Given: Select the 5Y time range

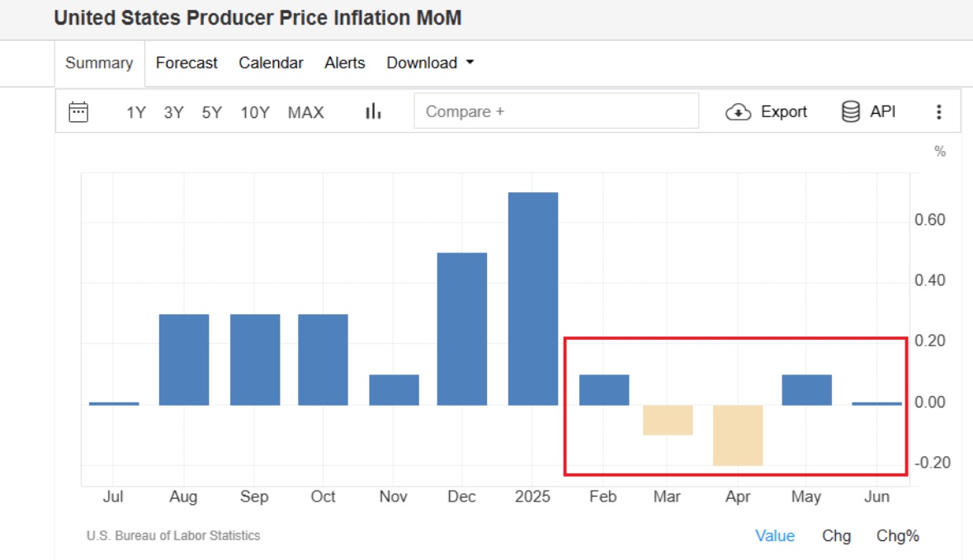Looking at the screenshot, I should (x=211, y=112).
